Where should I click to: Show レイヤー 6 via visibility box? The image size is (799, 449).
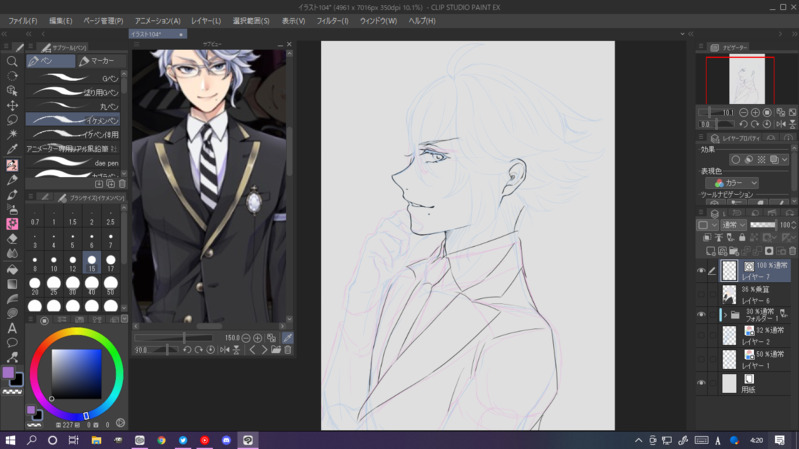(701, 294)
